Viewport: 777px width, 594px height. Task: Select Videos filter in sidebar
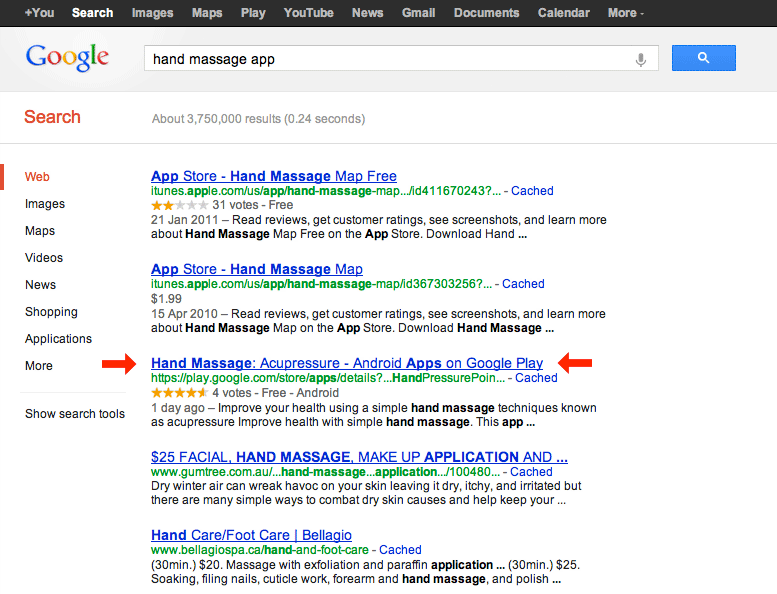click(x=44, y=258)
